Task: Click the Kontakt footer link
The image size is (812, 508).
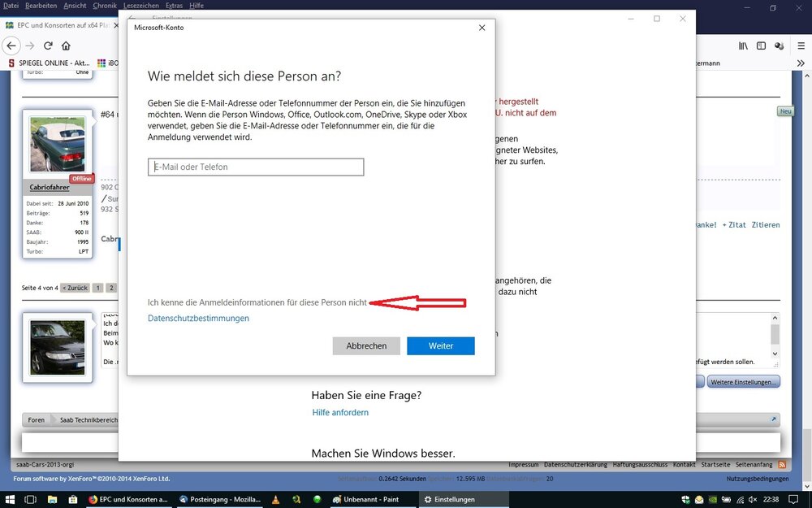Action: [684, 465]
